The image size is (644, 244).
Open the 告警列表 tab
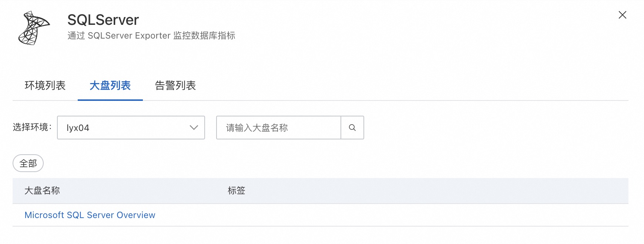click(x=175, y=86)
